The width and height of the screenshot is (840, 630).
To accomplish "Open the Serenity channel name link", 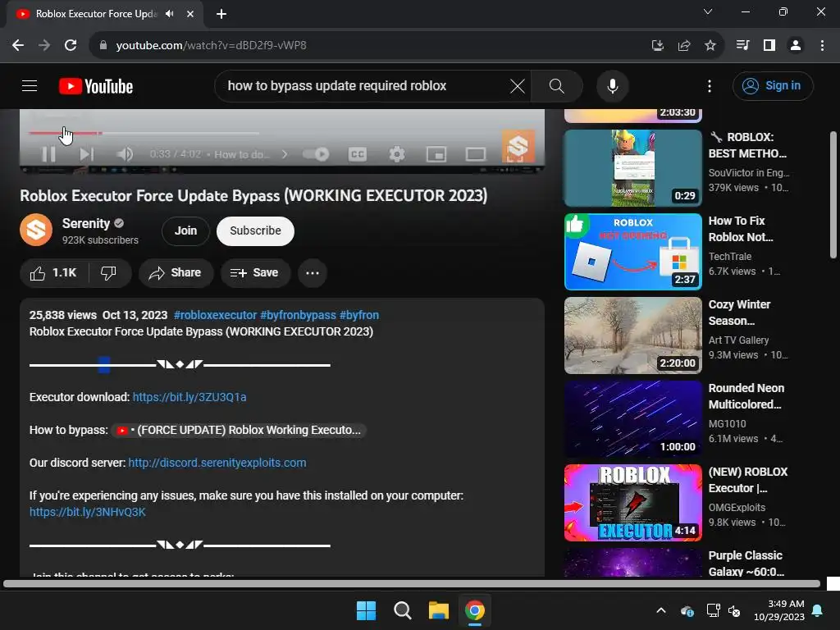I will coord(85,223).
